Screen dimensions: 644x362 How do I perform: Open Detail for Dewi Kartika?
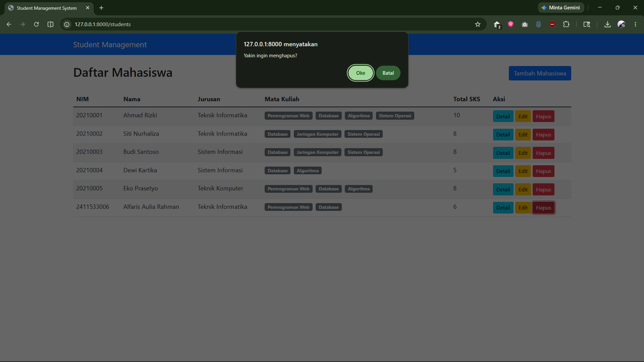[x=503, y=171]
